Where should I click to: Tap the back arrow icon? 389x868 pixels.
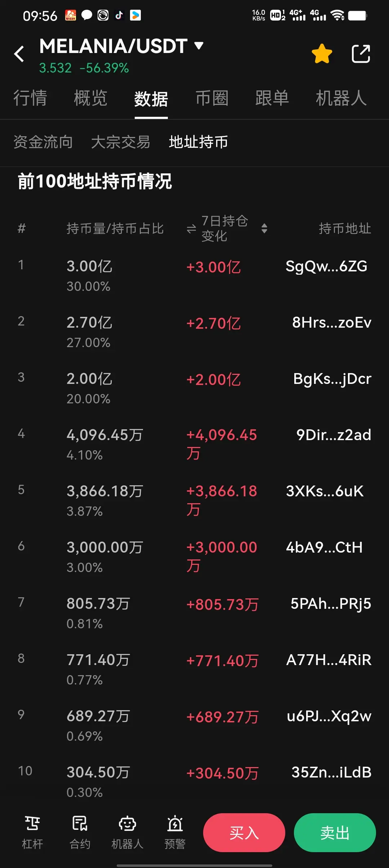[x=19, y=54]
